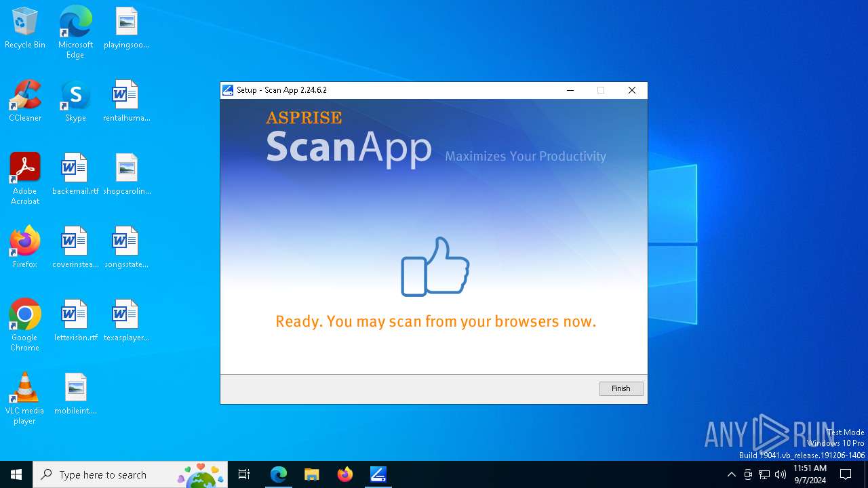Select the coverinstea... Word document
The image size is (868, 488).
click(x=75, y=248)
